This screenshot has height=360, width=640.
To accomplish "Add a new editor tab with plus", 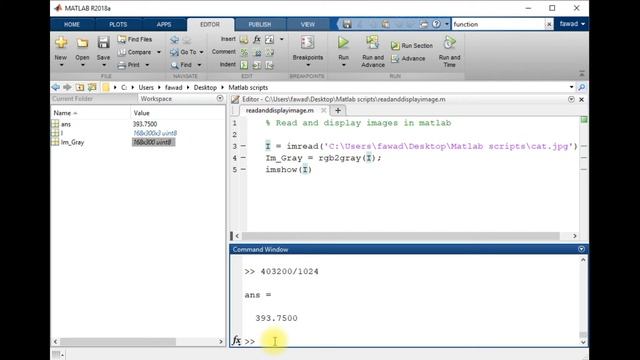I will click(x=338, y=111).
